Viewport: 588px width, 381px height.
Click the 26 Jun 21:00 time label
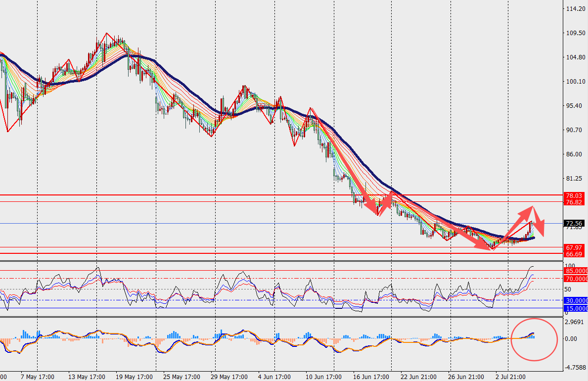[466, 377]
